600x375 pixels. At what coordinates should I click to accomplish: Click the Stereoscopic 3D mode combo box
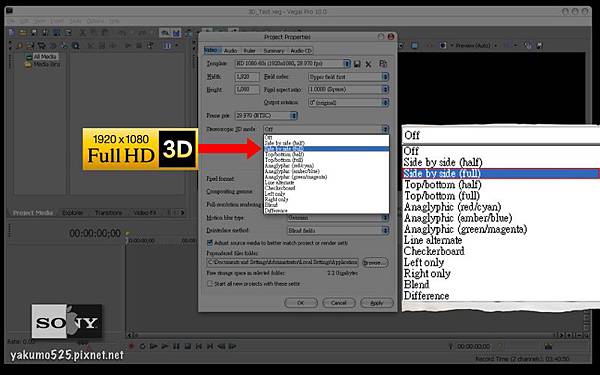(x=326, y=129)
